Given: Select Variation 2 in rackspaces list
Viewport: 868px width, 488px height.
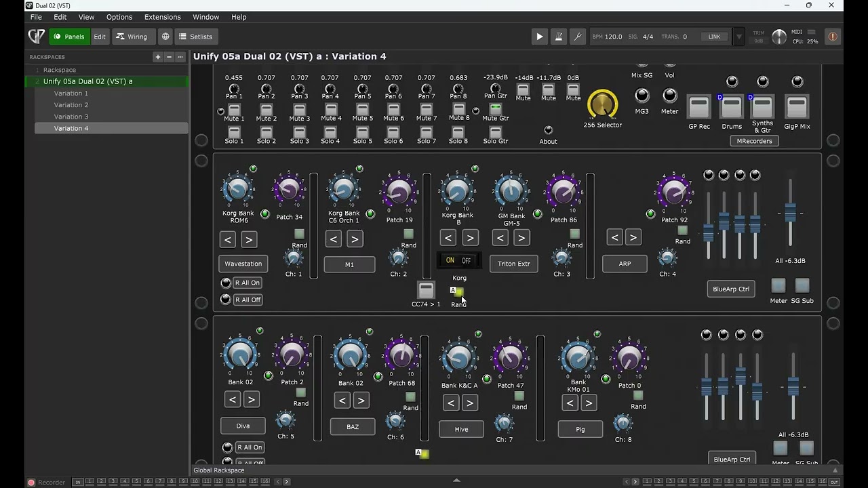Looking at the screenshot, I should click(111, 105).
